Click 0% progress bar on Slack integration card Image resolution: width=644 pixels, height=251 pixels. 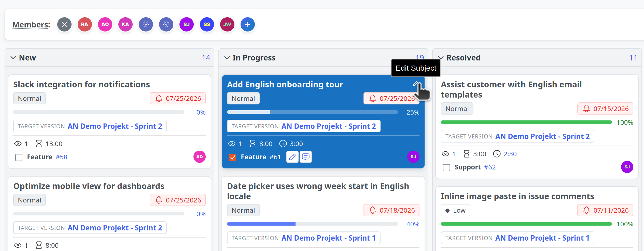point(99,112)
